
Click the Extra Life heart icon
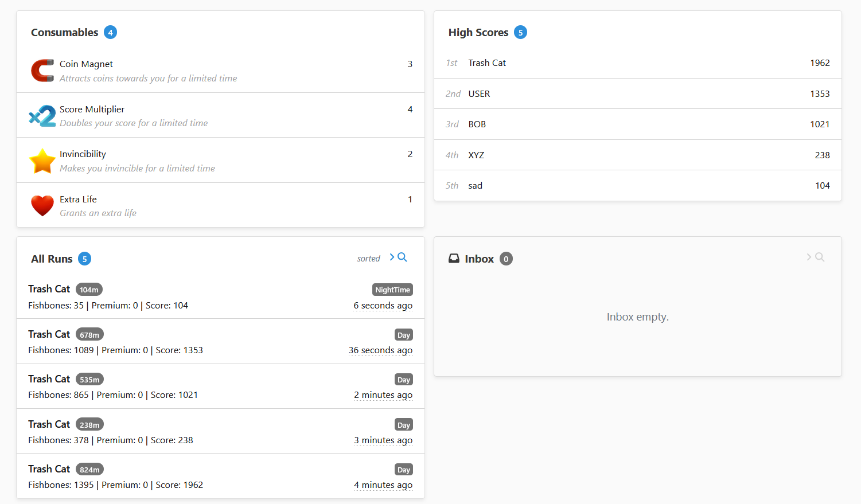point(42,205)
